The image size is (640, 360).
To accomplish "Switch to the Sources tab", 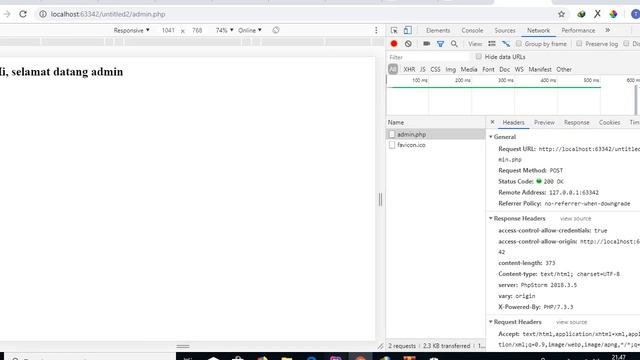I will (505, 30).
